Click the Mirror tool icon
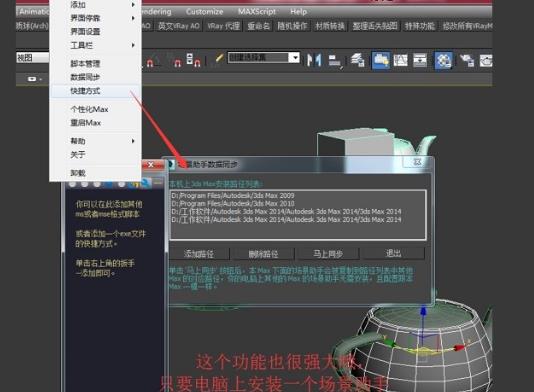Screen dimensions: 534x392 [x=314, y=60]
